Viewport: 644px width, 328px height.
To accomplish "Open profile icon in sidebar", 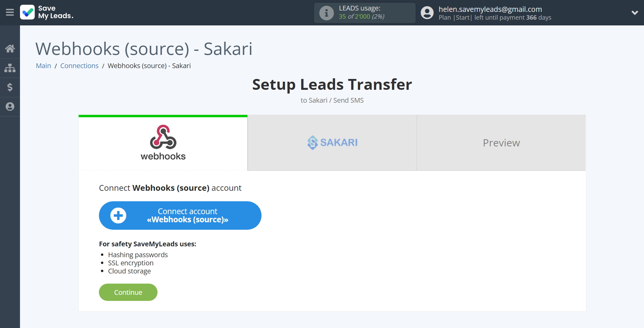I will click(10, 107).
